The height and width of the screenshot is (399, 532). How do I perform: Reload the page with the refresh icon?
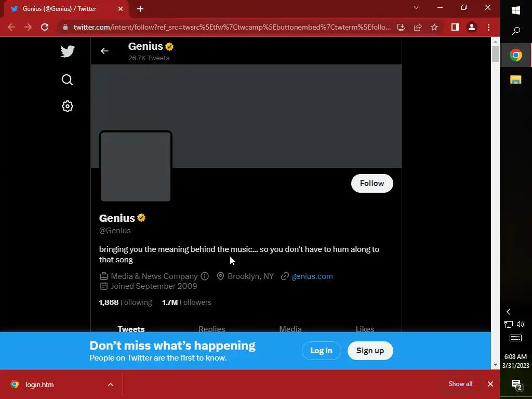click(x=45, y=27)
